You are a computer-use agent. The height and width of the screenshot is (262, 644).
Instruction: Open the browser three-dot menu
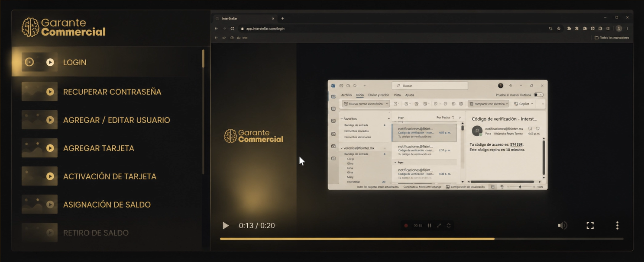627,29
